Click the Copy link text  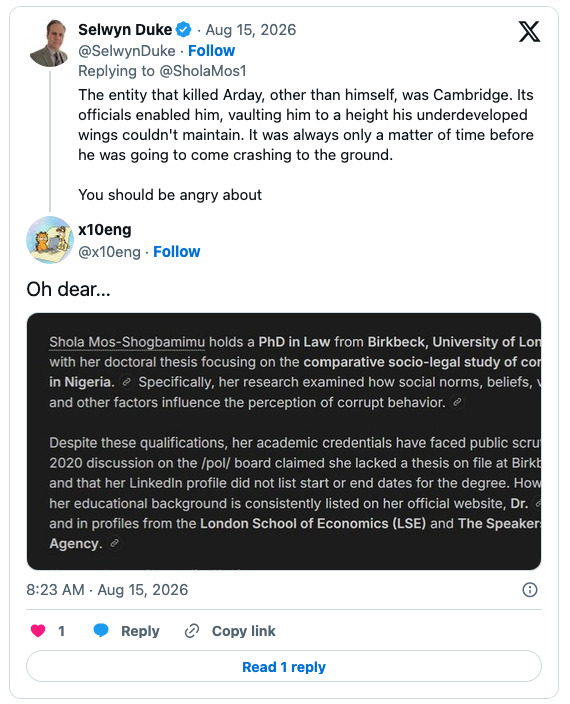click(244, 631)
